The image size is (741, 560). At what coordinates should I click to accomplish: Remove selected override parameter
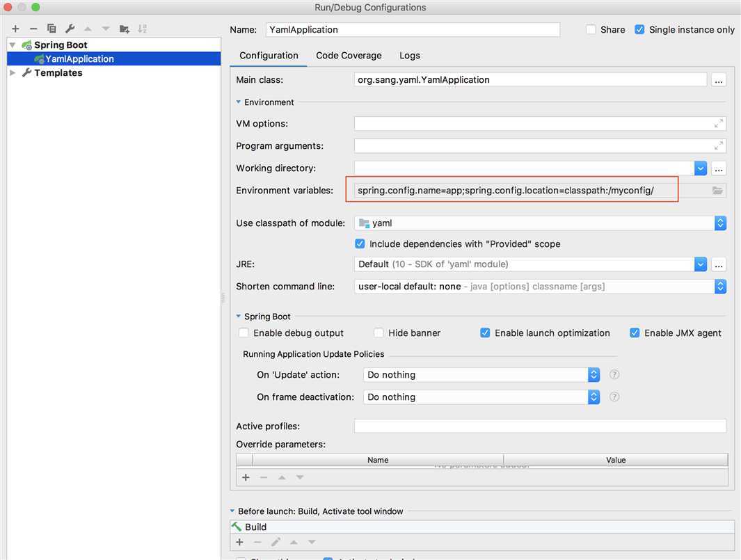(264, 477)
